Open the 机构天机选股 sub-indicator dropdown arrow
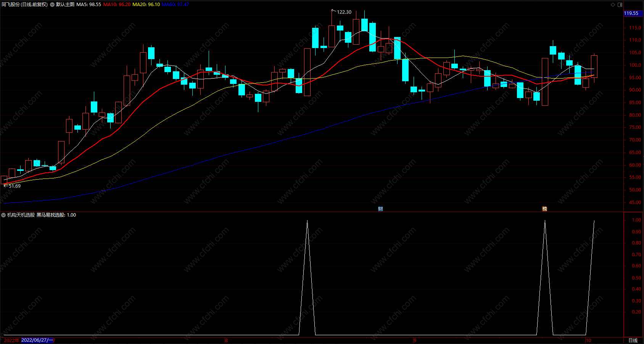The height and width of the screenshot is (344, 644). 3,215
